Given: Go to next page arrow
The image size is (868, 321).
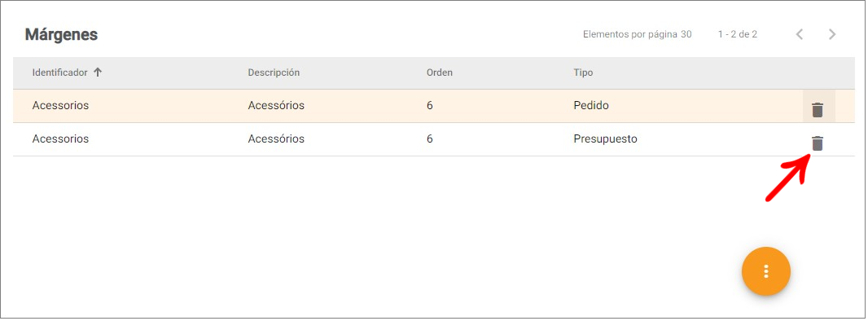Looking at the screenshot, I should click(832, 34).
